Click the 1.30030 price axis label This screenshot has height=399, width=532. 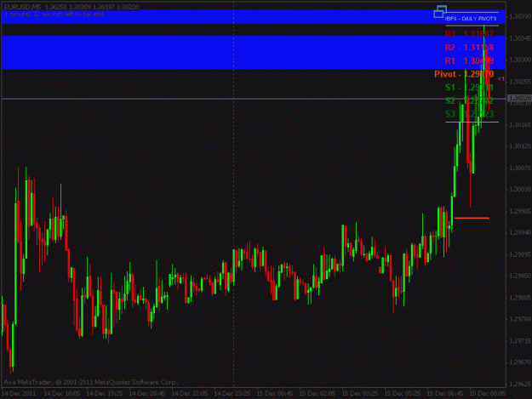(x=520, y=190)
